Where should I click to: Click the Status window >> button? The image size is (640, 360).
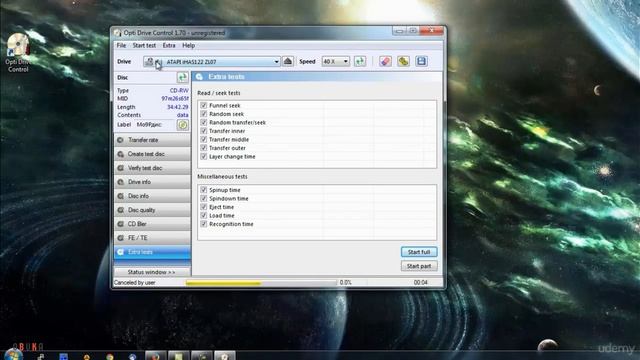(151, 272)
